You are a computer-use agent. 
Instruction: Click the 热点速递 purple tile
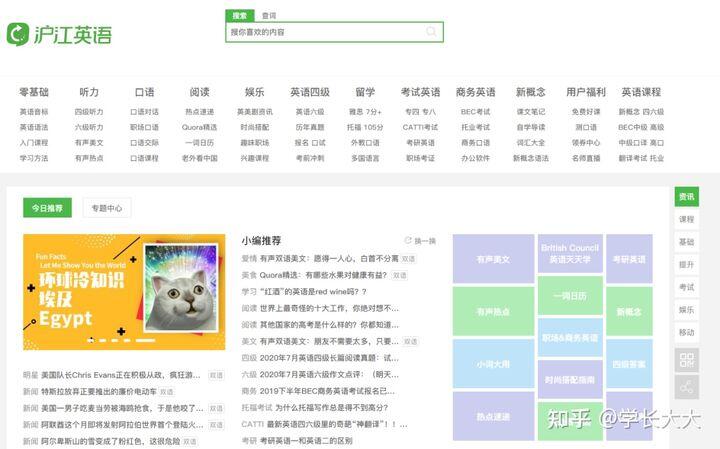click(x=494, y=416)
